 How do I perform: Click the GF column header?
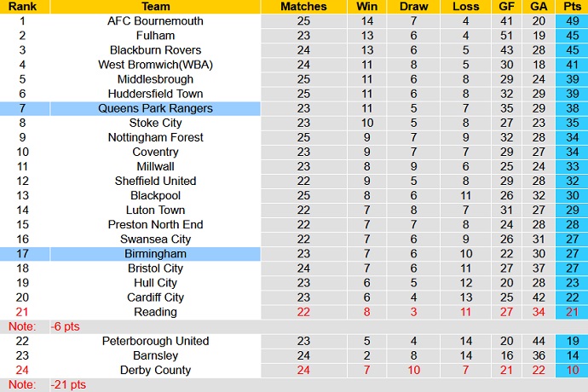coord(508,6)
